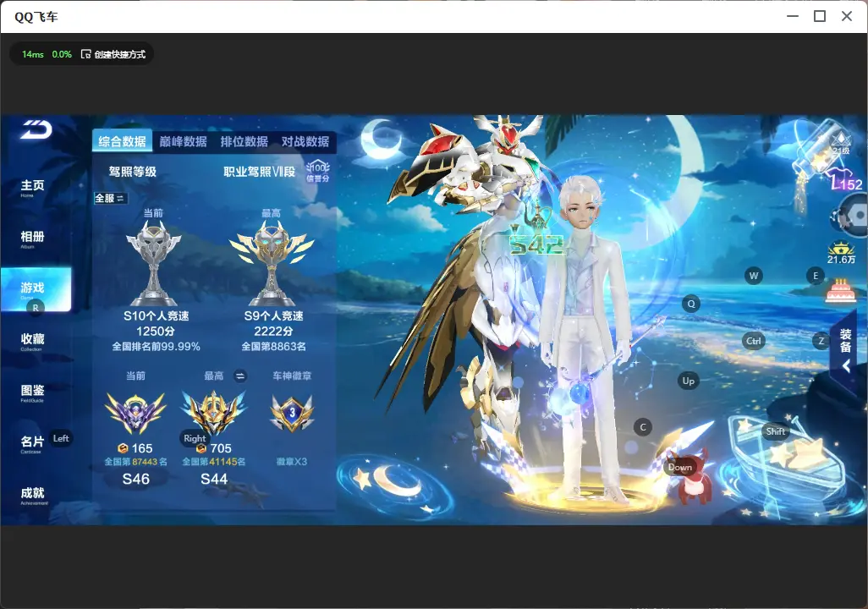Screen dimensions: 868x609
Task: Click the winged mecha behind the character
Action: [x=470, y=266]
